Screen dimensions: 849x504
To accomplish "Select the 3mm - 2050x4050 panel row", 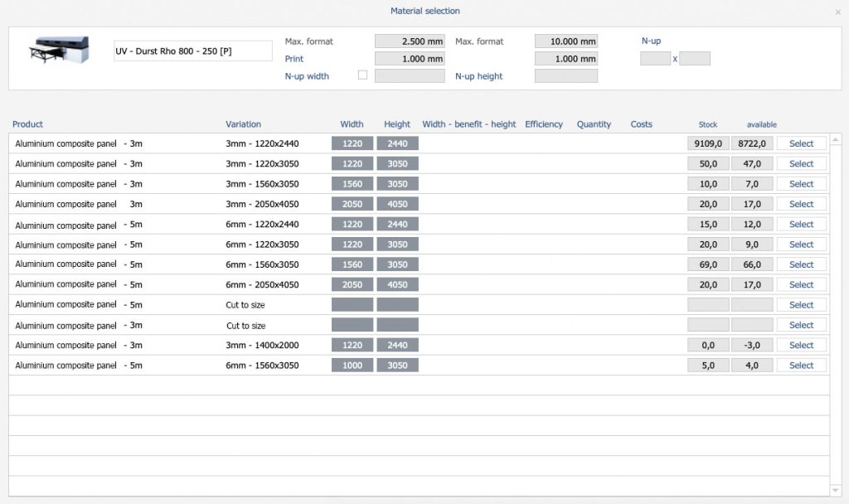I will pos(801,204).
